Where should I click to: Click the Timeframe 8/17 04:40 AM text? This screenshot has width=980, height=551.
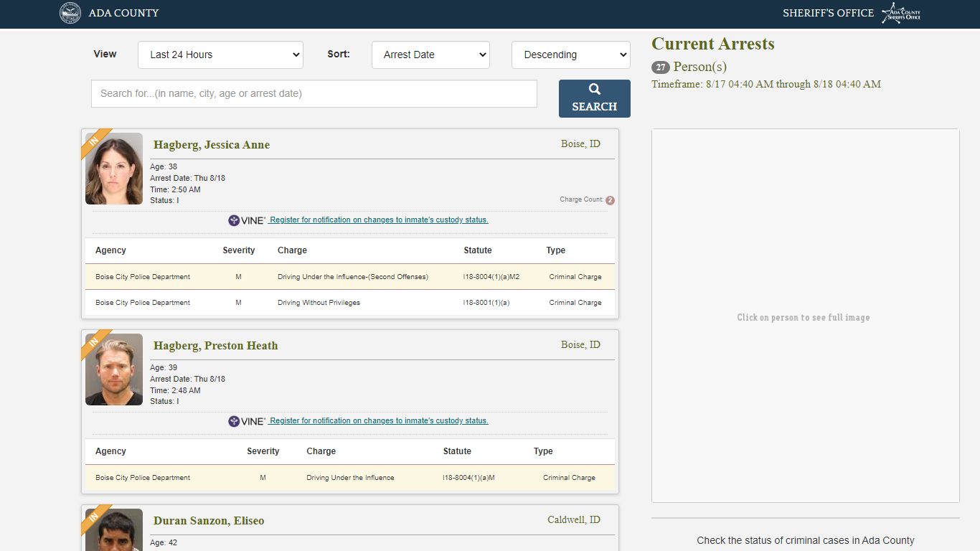click(x=766, y=85)
